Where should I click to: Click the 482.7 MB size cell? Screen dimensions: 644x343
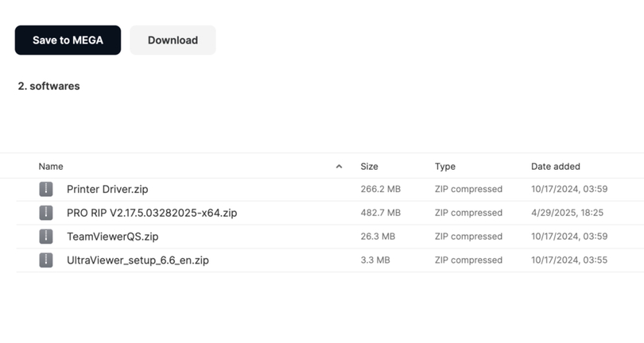pos(381,213)
